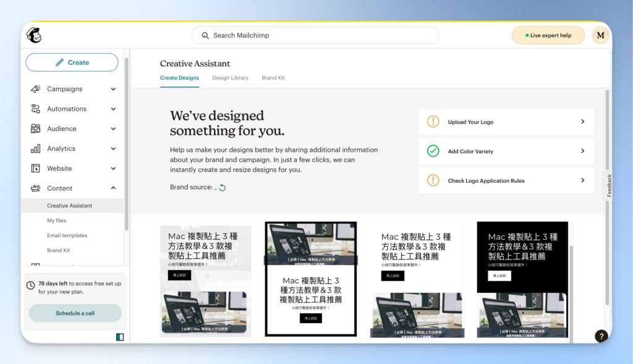The image size is (633, 364).
Task: Click the main content vertical scrollbar
Action: 607,198
